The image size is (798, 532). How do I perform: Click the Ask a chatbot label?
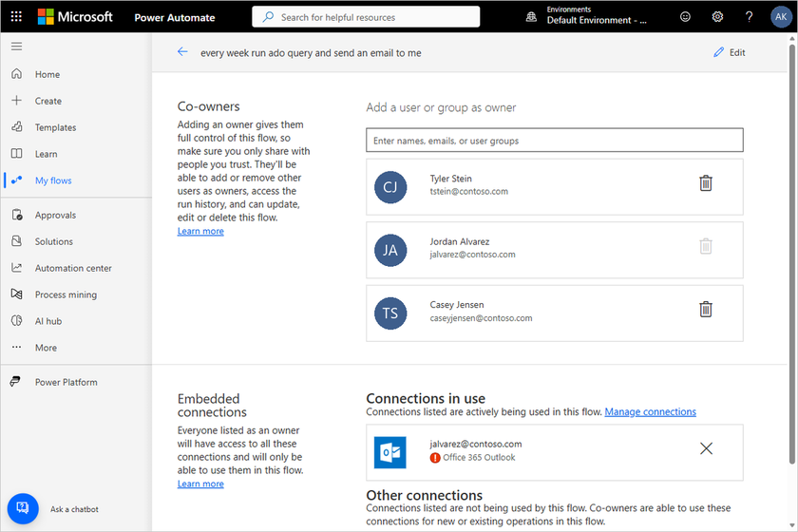click(x=74, y=509)
